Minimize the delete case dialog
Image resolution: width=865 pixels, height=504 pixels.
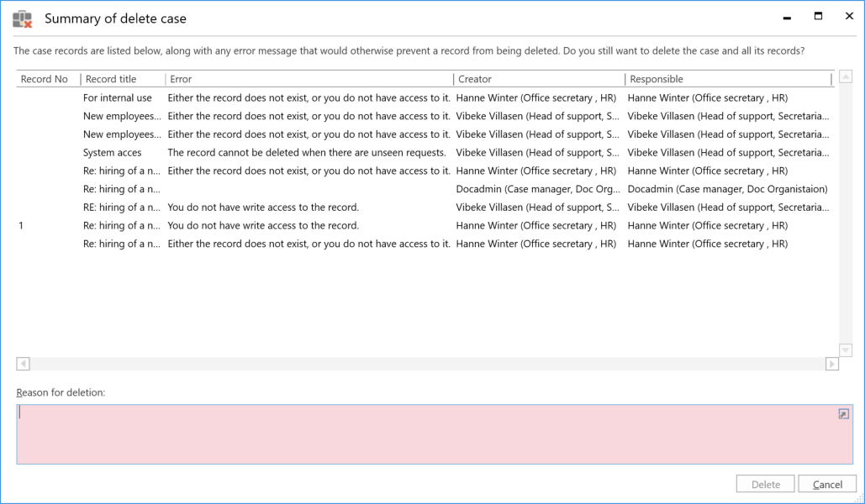786,18
